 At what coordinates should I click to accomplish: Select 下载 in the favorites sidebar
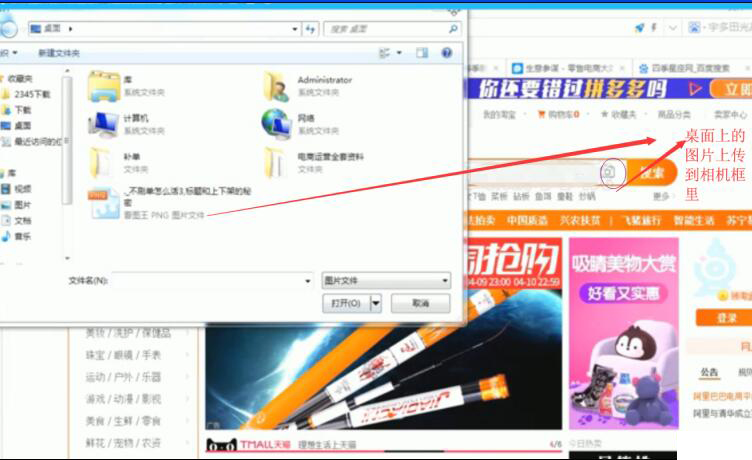[23, 110]
